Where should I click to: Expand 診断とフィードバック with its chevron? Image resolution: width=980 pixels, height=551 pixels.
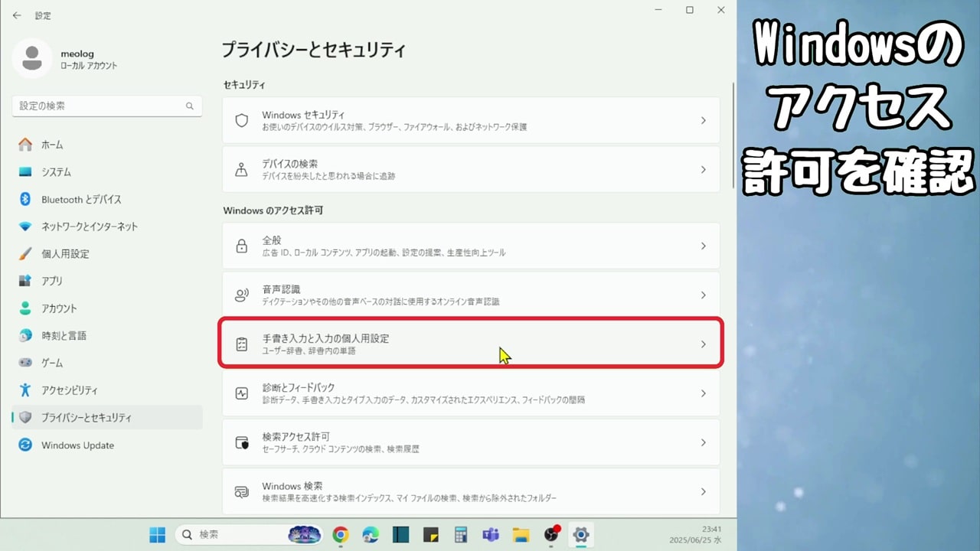click(704, 393)
